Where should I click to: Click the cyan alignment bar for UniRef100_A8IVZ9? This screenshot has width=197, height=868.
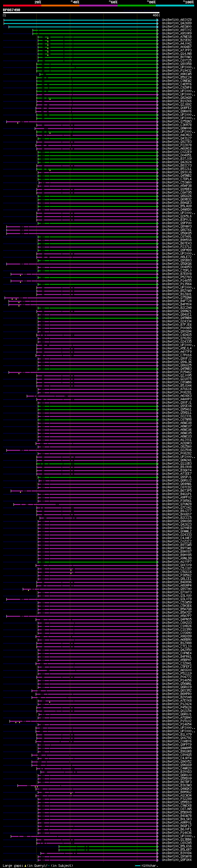81,20
